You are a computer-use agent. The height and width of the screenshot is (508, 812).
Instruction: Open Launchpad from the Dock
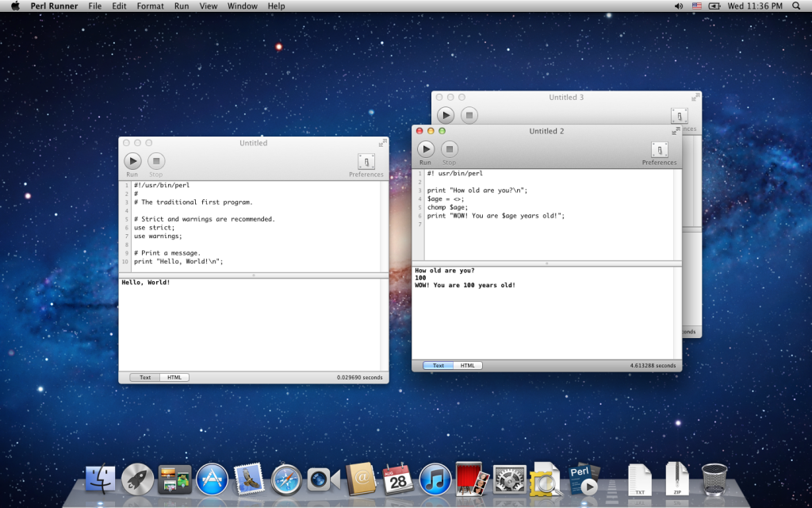(137, 479)
